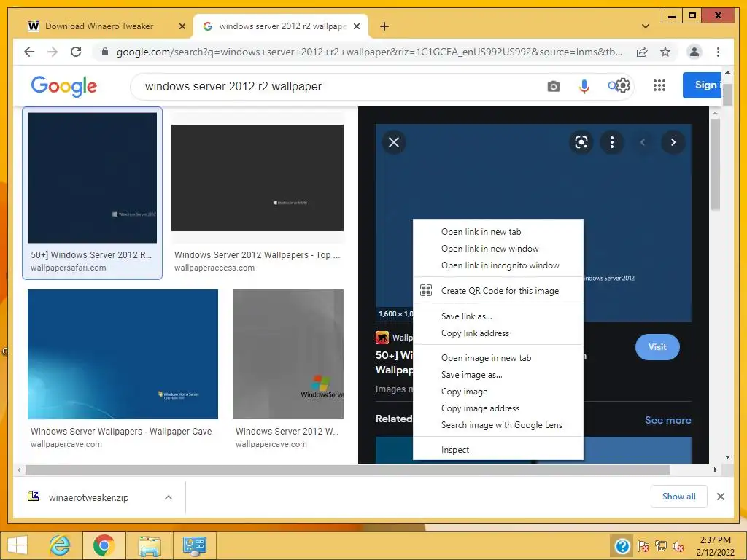747x560 pixels.
Task: Show previous image in preview
Action: pos(643,142)
